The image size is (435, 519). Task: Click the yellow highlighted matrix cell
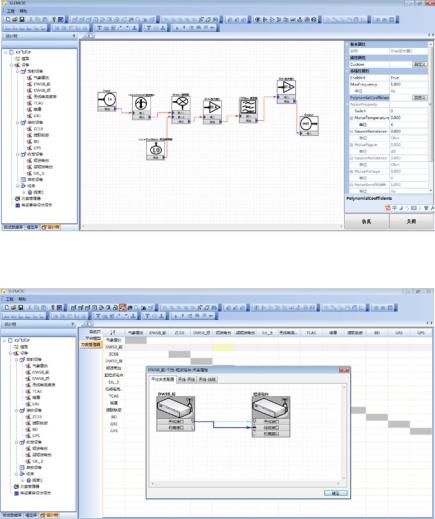223,347
